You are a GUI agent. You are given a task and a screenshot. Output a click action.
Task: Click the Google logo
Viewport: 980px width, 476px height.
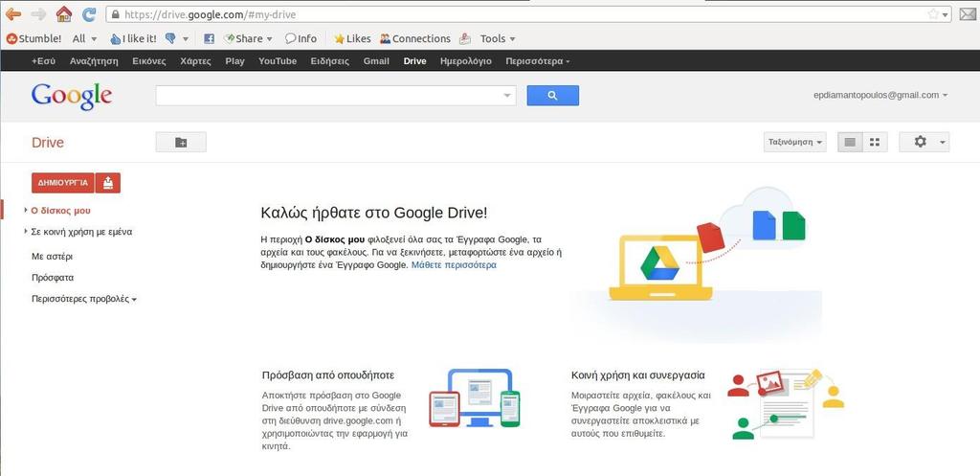point(71,97)
